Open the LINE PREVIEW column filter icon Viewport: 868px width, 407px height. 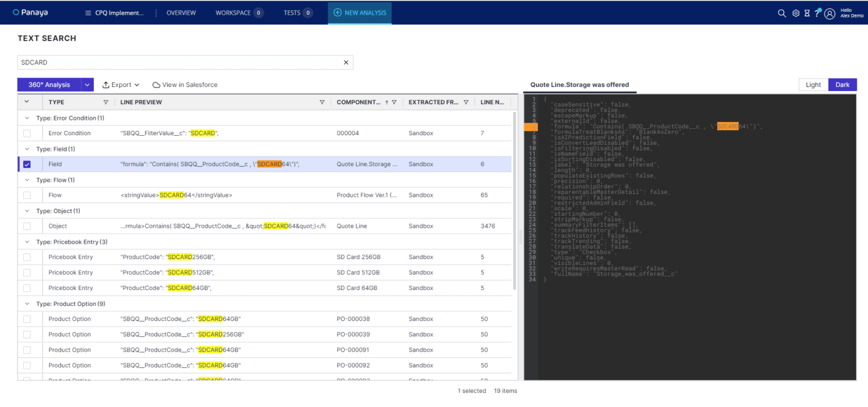tap(322, 102)
